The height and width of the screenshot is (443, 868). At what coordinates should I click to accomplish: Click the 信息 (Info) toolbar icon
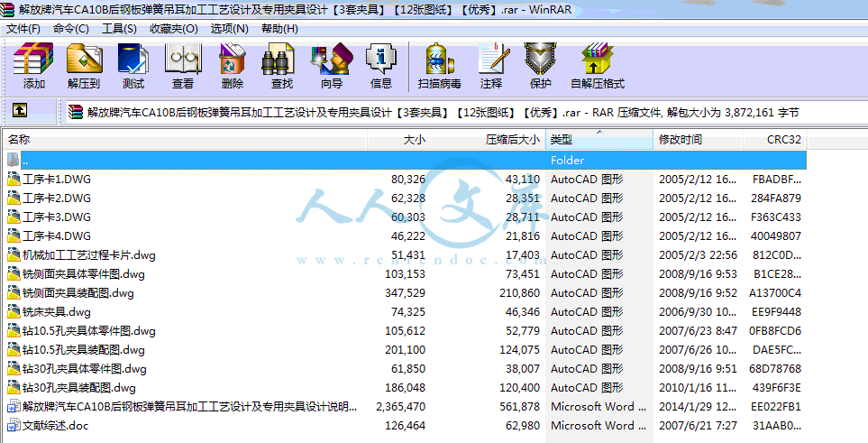coord(381,59)
